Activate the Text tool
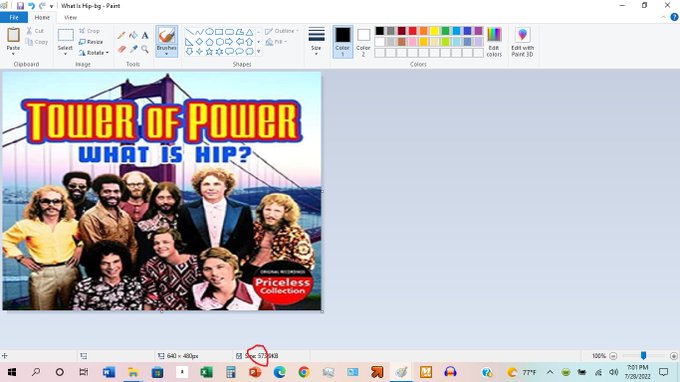Image resolution: width=680 pixels, height=382 pixels. pos(145,36)
